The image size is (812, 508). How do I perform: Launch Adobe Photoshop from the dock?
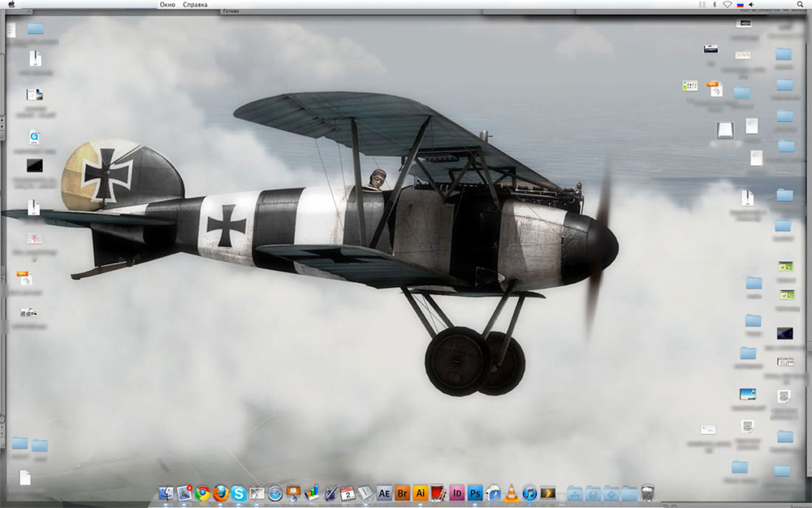click(x=475, y=493)
